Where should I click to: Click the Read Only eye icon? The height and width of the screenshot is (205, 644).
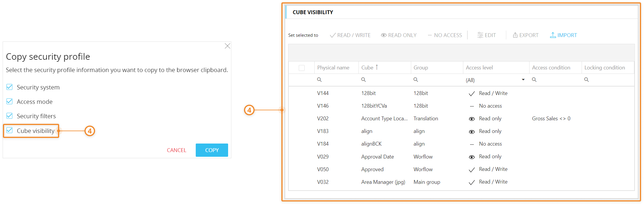pyautogui.click(x=384, y=35)
